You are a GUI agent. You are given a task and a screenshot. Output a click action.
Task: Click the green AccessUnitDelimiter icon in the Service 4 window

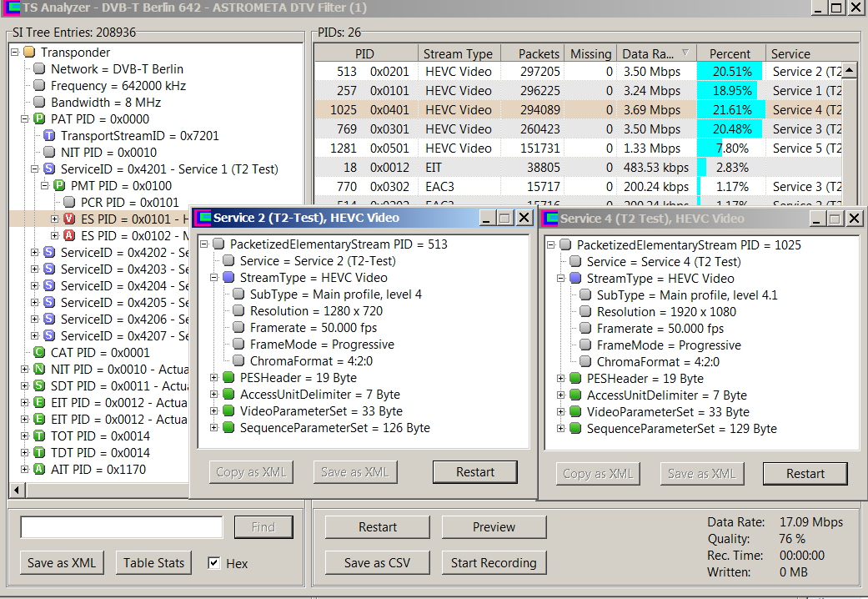575,395
